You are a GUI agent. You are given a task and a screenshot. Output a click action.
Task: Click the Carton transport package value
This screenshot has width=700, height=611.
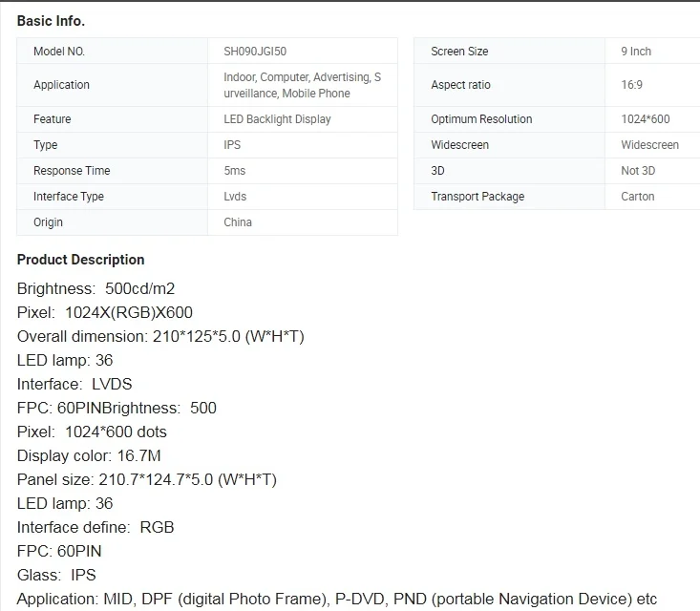point(638,197)
